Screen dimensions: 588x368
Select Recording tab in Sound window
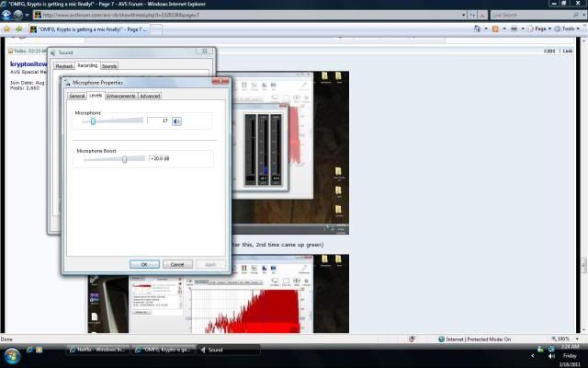[x=87, y=65]
